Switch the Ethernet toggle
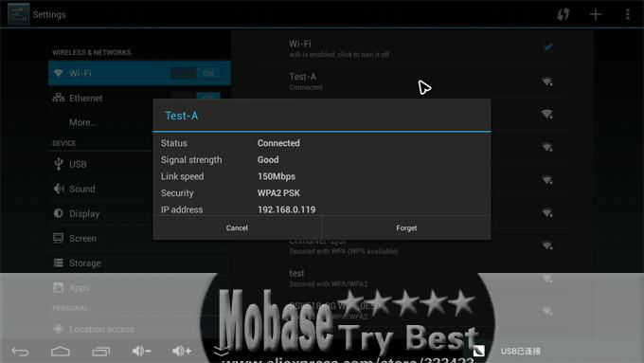Image resolution: width=644 pixels, height=363 pixels. [196, 97]
